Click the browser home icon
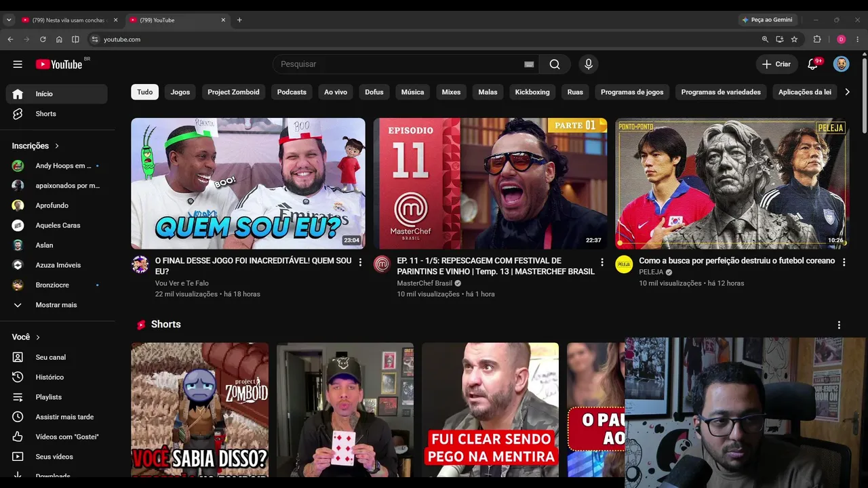Image resolution: width=868 pixels, height=488 pixels. point(59,39)
